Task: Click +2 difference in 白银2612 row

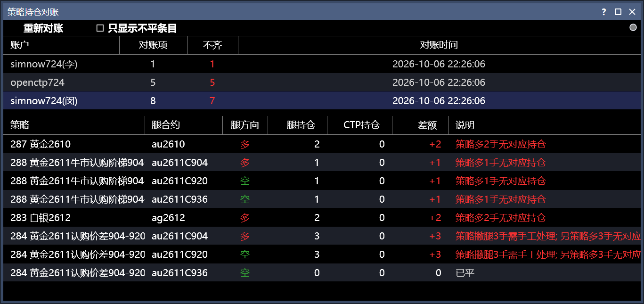Action: tap(435, 218)
